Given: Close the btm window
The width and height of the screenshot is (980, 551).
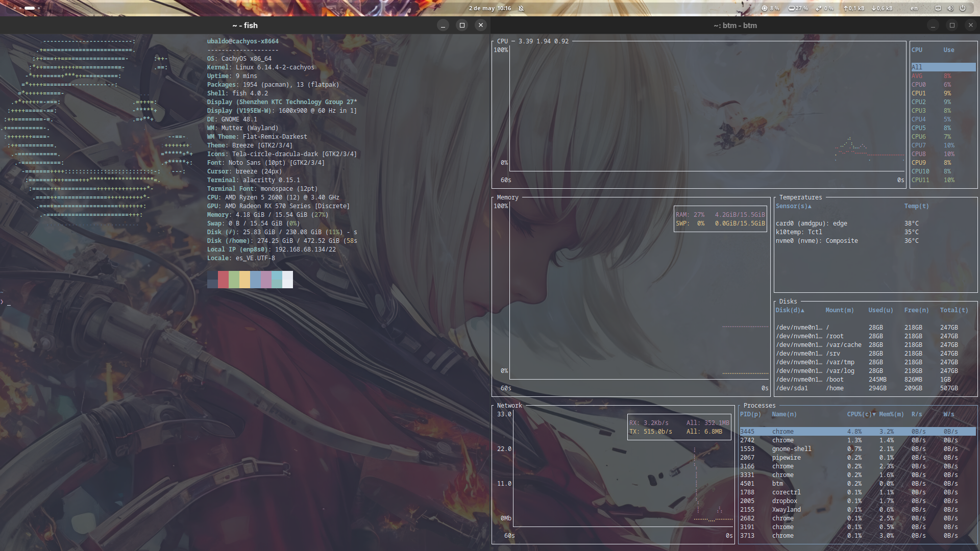Looking at the screenshot, I should [x=971, y=25].
